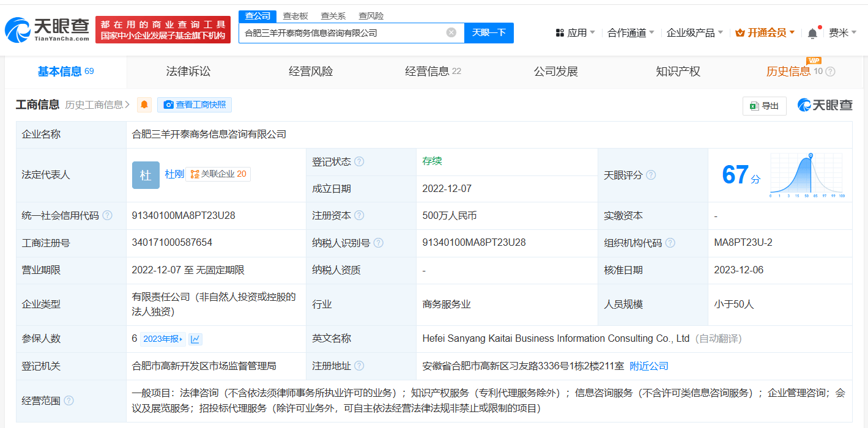Open the 应用 dropdown menu
This screenshot has width=868, height=428.
pos(575,32)
